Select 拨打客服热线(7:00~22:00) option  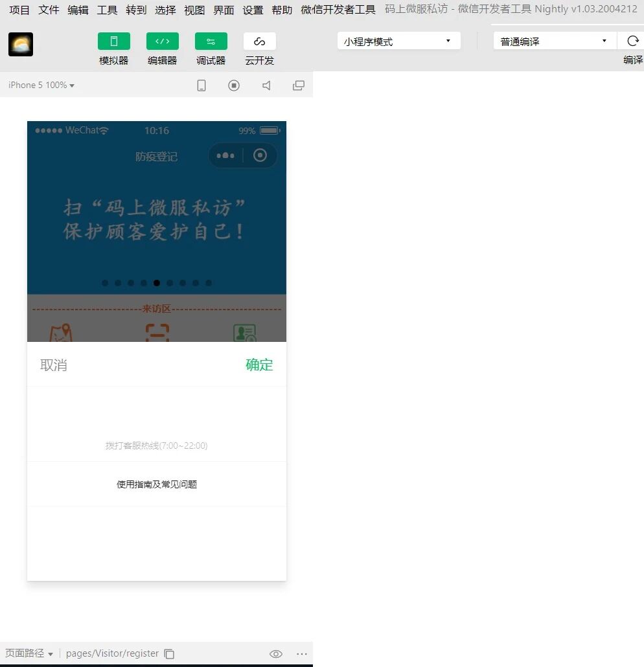click(x=157, y=446)
